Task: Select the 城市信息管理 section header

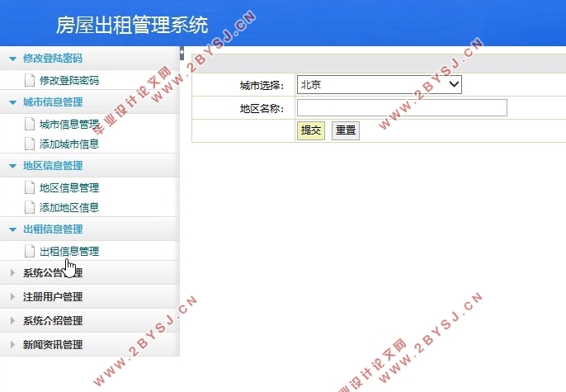Action: point(89,102)
